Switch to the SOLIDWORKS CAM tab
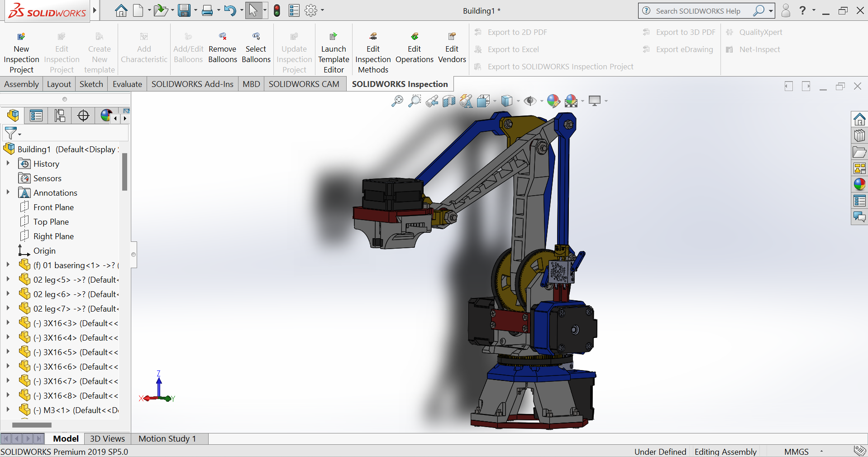868x457 pixels. 304,84
